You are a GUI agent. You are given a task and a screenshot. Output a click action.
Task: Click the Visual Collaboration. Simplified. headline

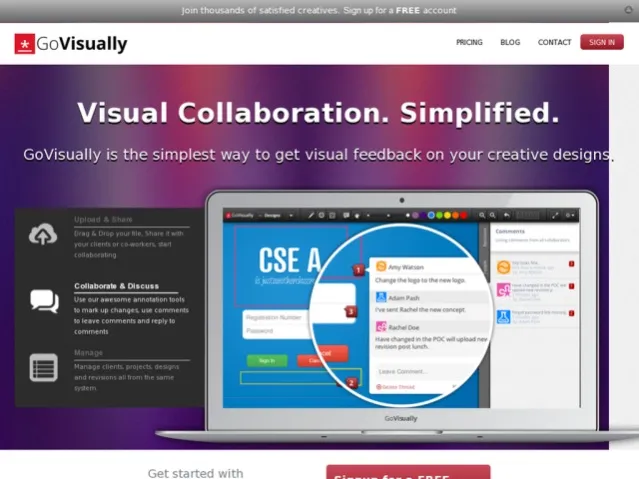pos(318,113)
